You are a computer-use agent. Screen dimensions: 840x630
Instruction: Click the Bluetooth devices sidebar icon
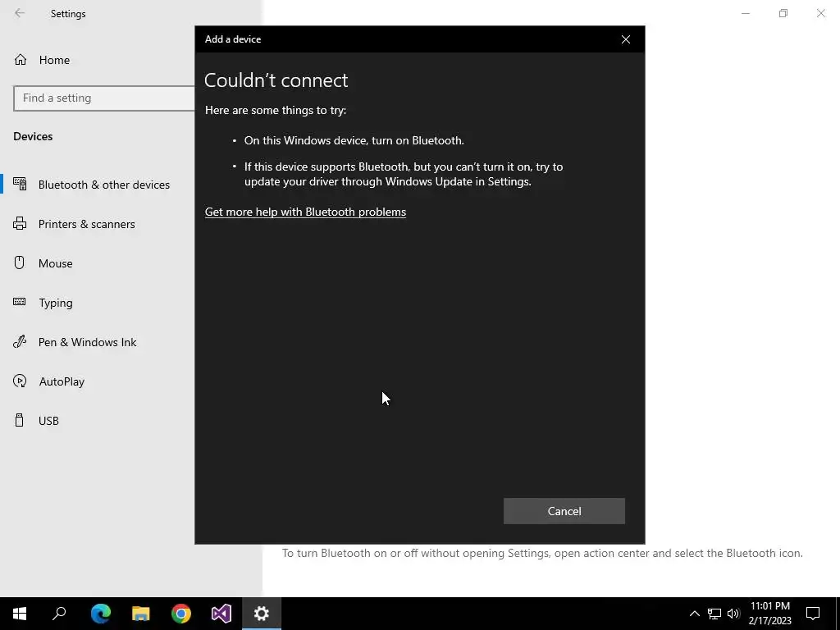20,184
